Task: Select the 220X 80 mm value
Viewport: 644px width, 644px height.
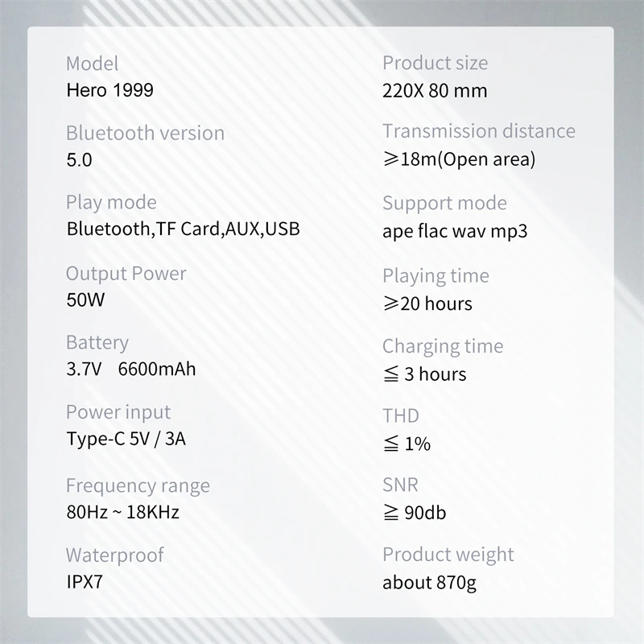Action: (x=435, y=90)
